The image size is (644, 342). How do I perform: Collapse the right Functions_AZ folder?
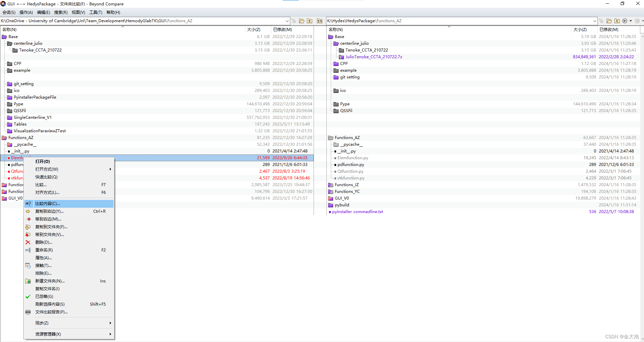331,138
